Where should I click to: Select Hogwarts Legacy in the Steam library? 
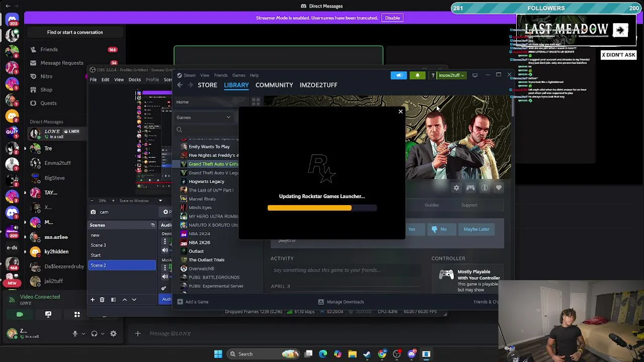click(206, 182)
